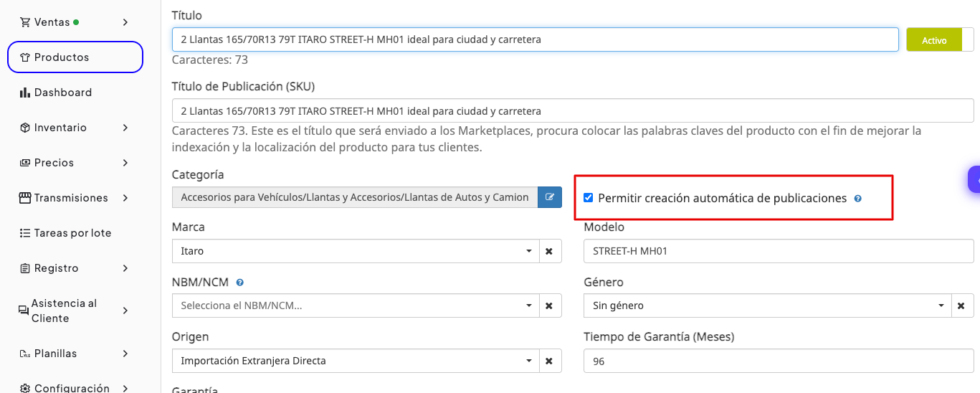Image resolution: width=980 pixels, height=393 pixels.
Task: Open the Origen dropdown
Action: 356,361
